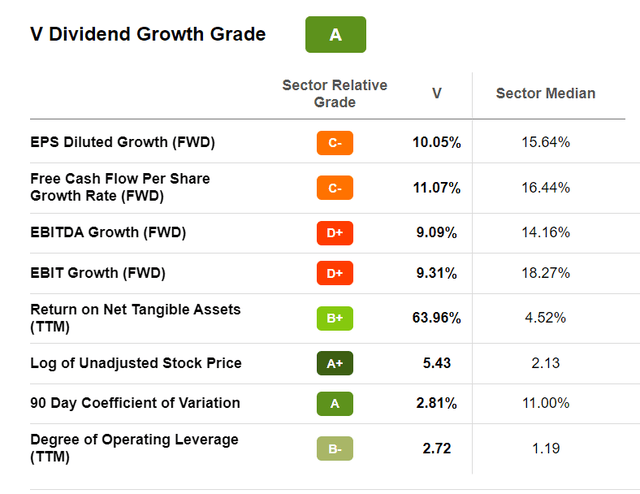The image size is (640, 494).
Task: Click the A badge for 90 Day Coefficient
Action: (x=335, y=403)
